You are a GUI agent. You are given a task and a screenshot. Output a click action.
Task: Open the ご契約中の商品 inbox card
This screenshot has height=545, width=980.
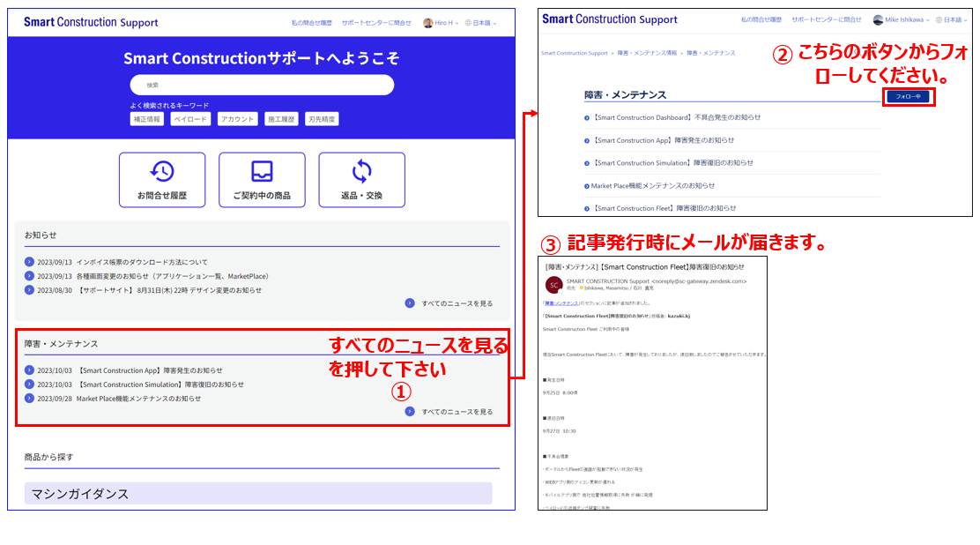tap(262, 180)
